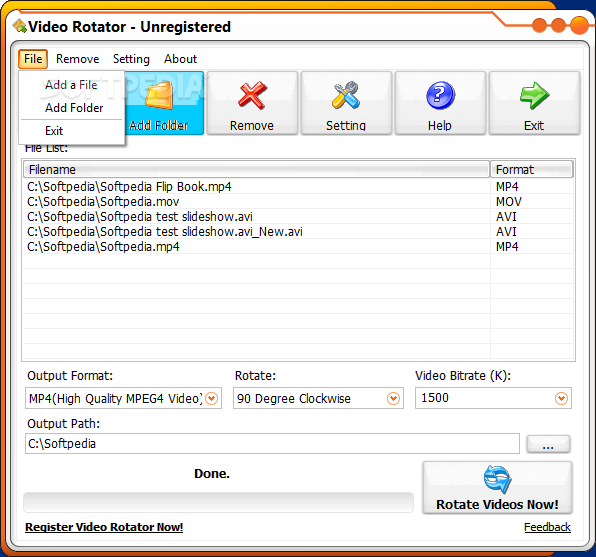The height and width of the screenshot is (557, 596).
Task: Expand the Output Format dropdown
Action: pyautogui.click(x=212, y=398)
